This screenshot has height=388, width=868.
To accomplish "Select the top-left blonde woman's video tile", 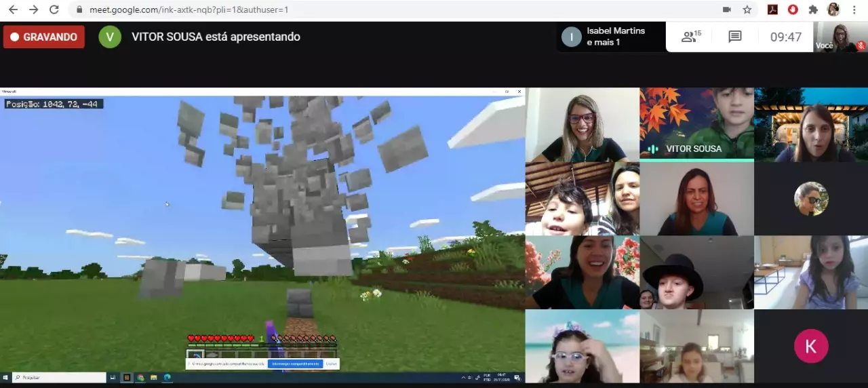I will [x=582, y=124].
